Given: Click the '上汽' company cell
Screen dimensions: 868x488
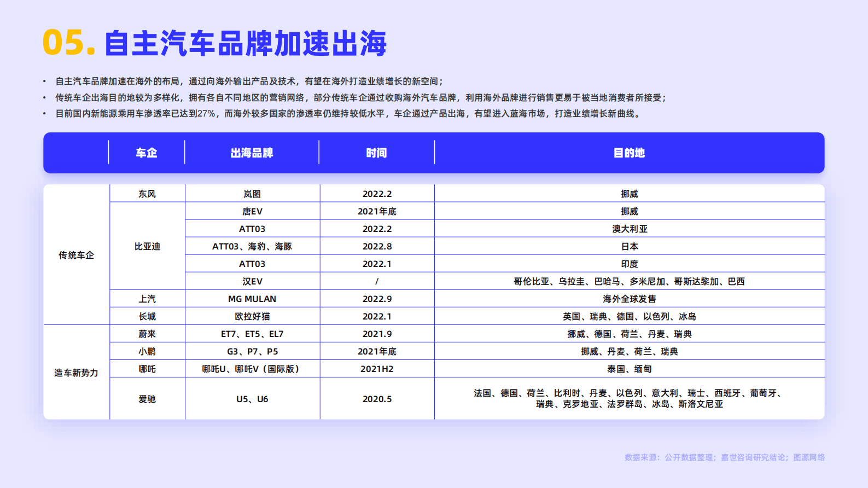Looking at the screenshot, I should click(x=147, y=299).
